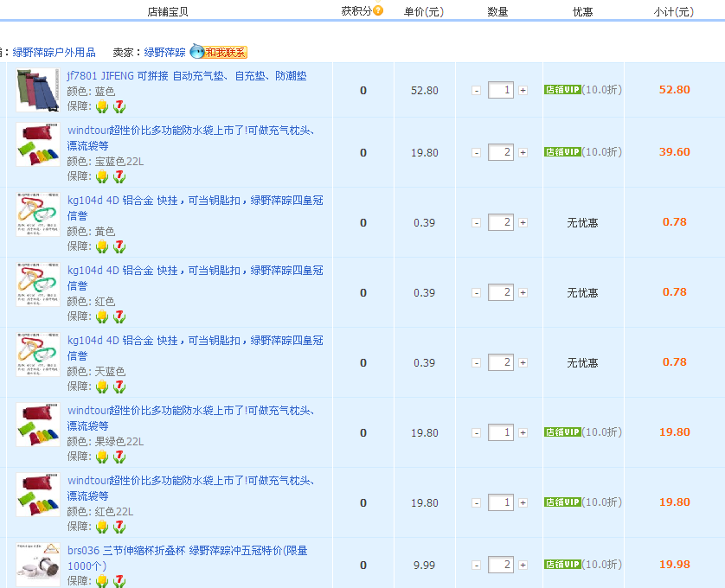Click the brs036 folding cup thumbnail
Screen dimensions: 725x588
coord(38,565)
